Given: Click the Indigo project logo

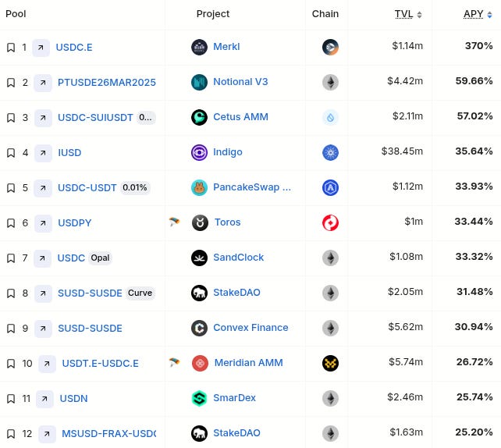Looking at the screenshot, I should pyautogui.click(x=199, y=153).
